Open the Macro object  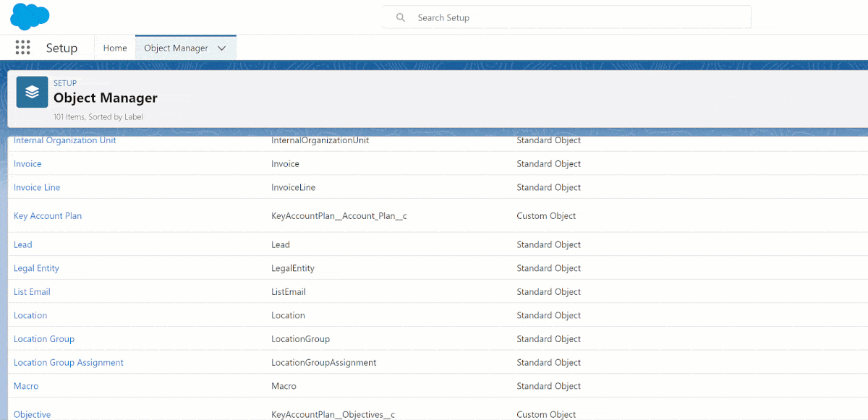click(26, 386)
